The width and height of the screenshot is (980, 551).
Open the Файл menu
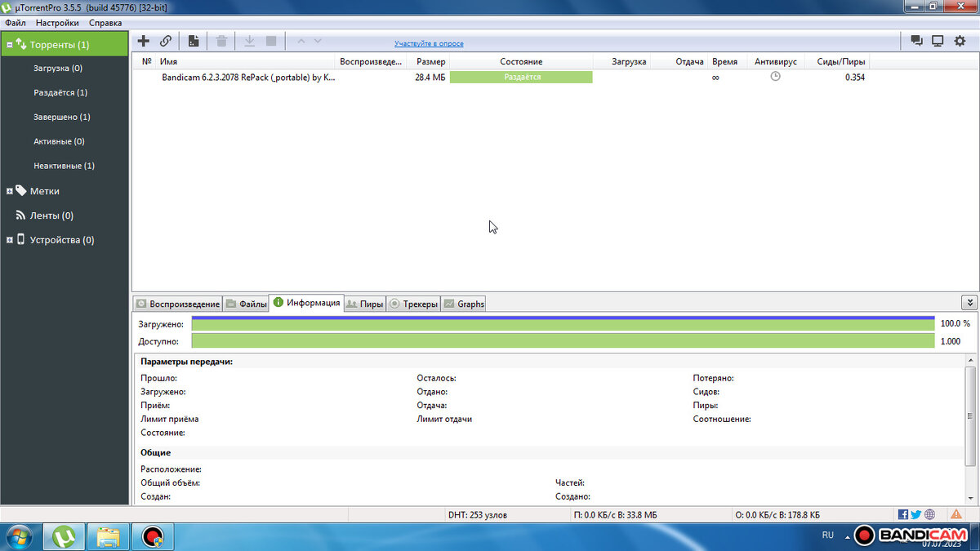click(x=15, y=23)
